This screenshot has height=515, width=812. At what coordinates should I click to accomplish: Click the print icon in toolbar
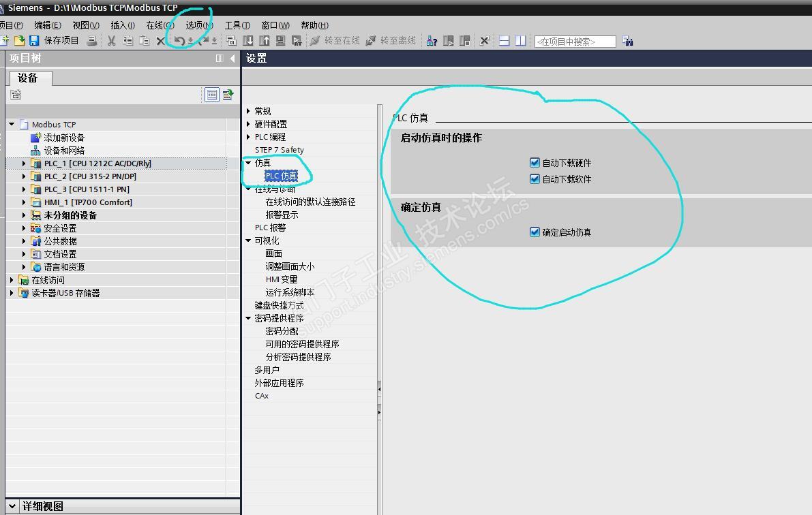[91, 40]
